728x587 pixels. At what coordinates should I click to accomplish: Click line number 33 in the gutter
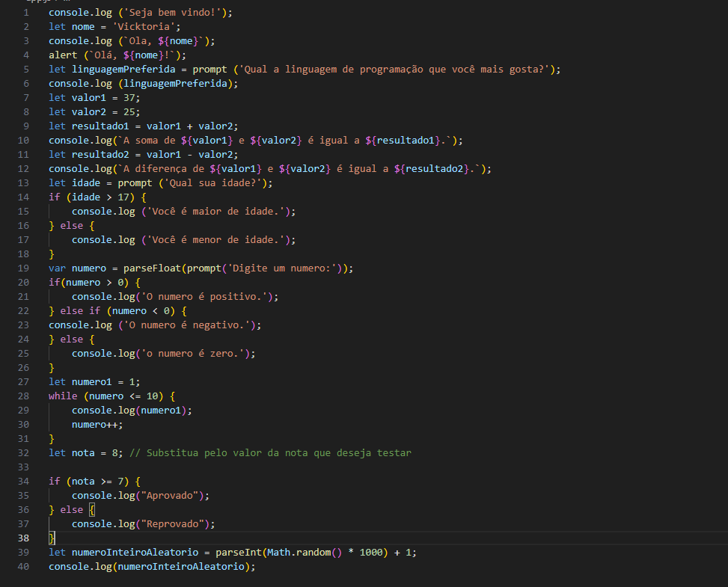coord(23,467)
